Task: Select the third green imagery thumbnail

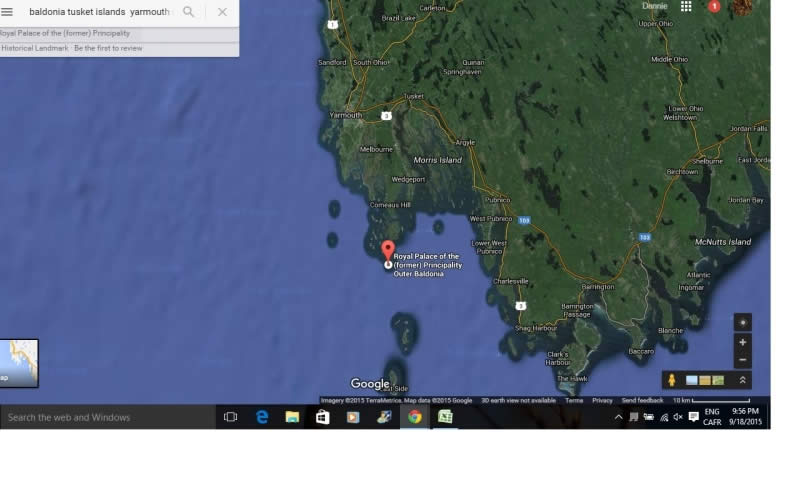Action: click(718, 381)
